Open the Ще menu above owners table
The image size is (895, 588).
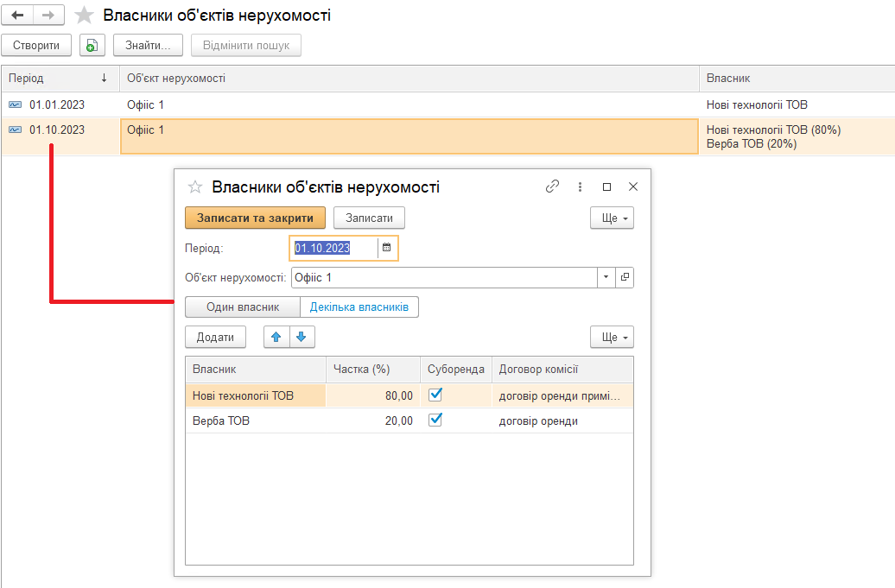(x=612, y=337)
